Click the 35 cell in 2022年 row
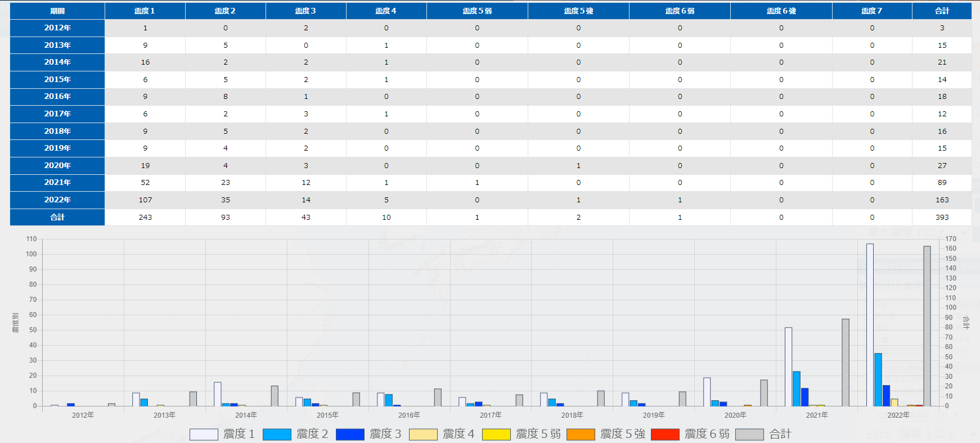The image size is (980, 443). point(226,200)
